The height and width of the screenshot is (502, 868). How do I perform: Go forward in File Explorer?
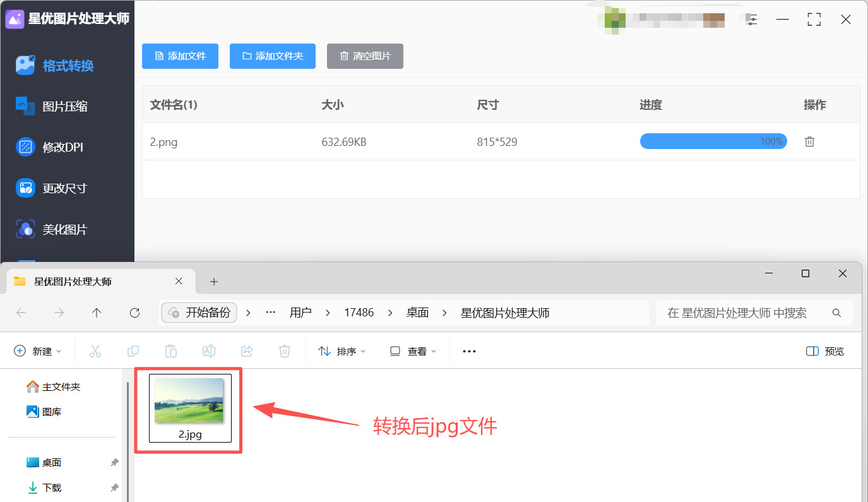point(59,313)
